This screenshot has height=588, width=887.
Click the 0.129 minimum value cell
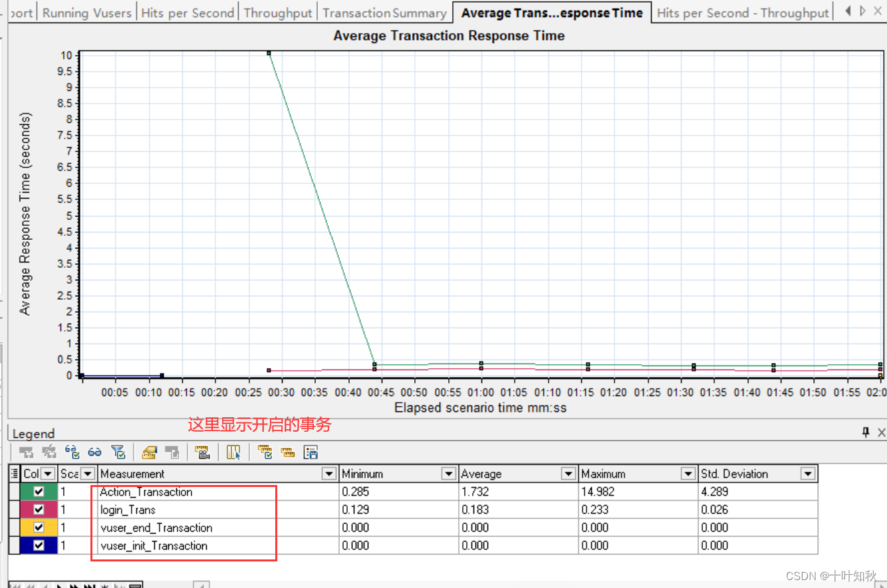[x=399, y=510]
